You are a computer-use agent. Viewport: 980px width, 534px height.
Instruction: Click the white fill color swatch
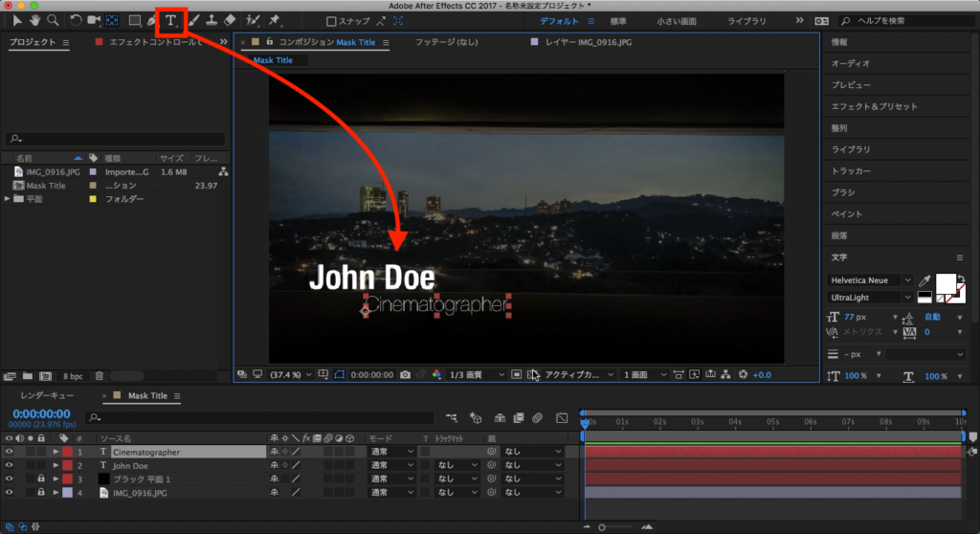[947, 284]
